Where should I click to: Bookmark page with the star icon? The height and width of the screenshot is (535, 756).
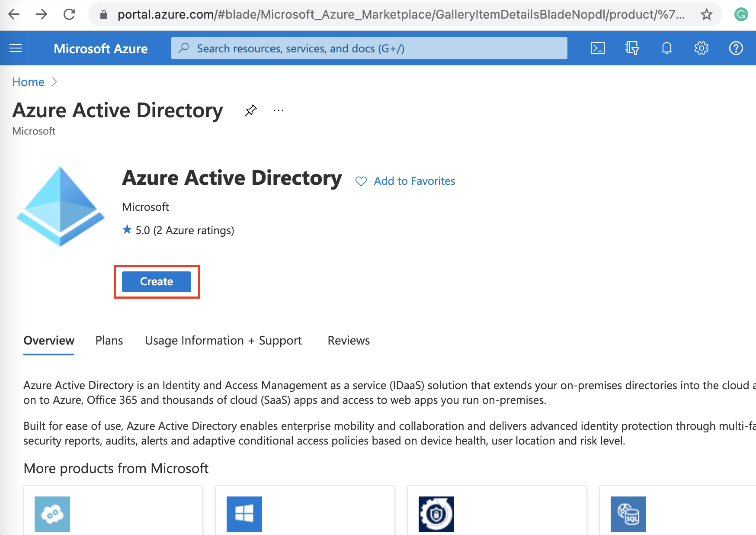click(706, 15)
